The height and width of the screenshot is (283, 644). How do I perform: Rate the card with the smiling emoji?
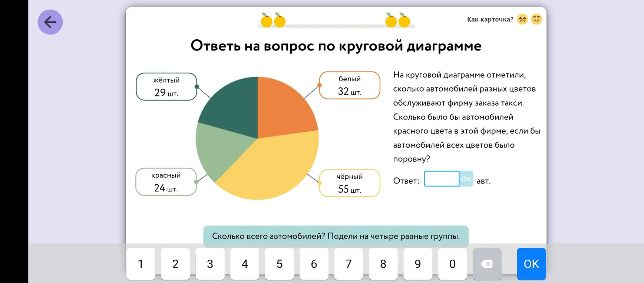pos(536,19)
